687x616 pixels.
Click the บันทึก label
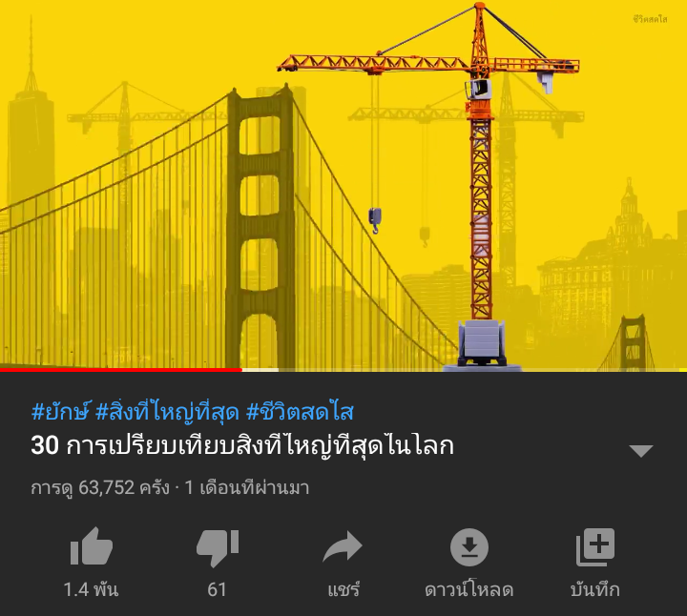(x=595, y=589)
